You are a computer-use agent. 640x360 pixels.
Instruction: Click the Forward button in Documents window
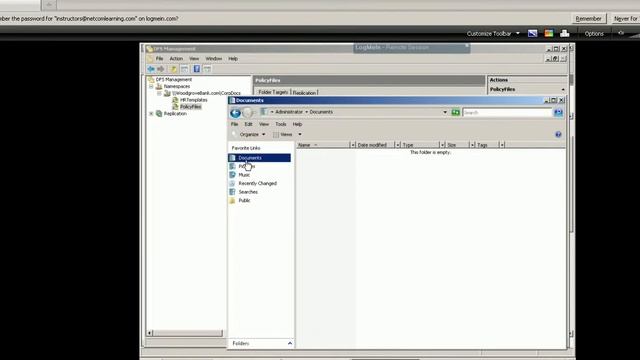247,113
